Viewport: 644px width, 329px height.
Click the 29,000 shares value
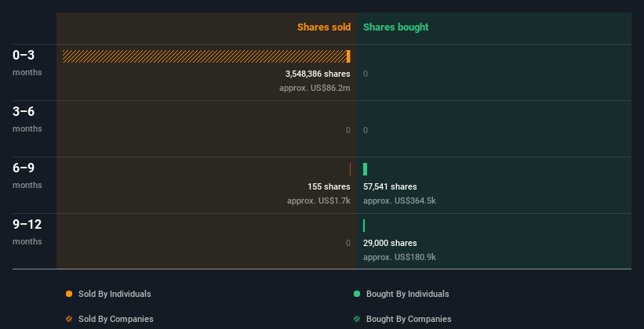click(390, 243)
